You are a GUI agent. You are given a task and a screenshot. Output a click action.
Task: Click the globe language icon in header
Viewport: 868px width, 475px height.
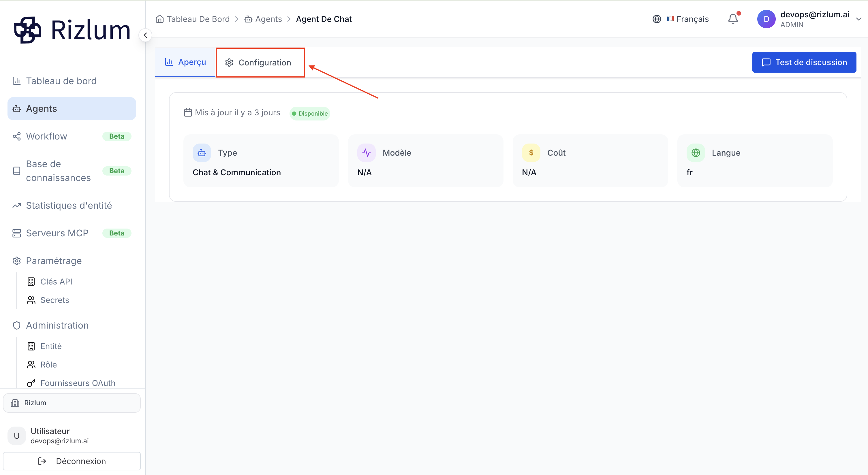[x=657, y=19]
